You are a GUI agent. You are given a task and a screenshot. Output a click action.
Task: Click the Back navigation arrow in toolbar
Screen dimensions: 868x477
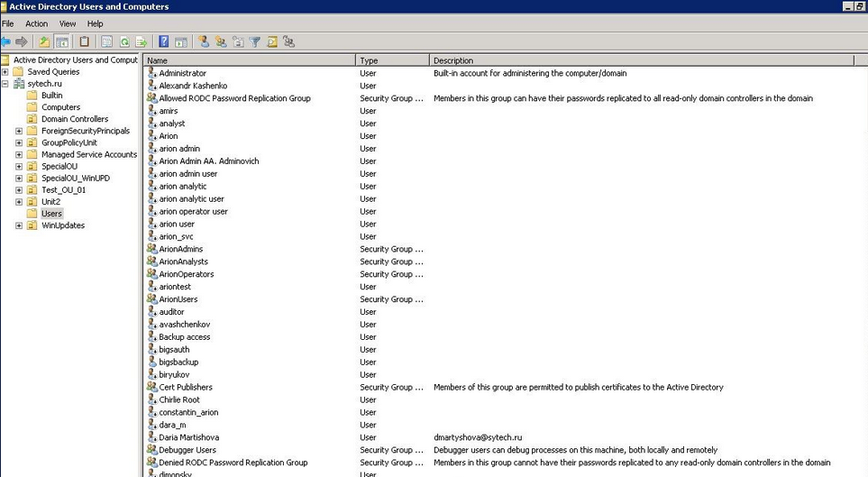[x=6, y=41]
